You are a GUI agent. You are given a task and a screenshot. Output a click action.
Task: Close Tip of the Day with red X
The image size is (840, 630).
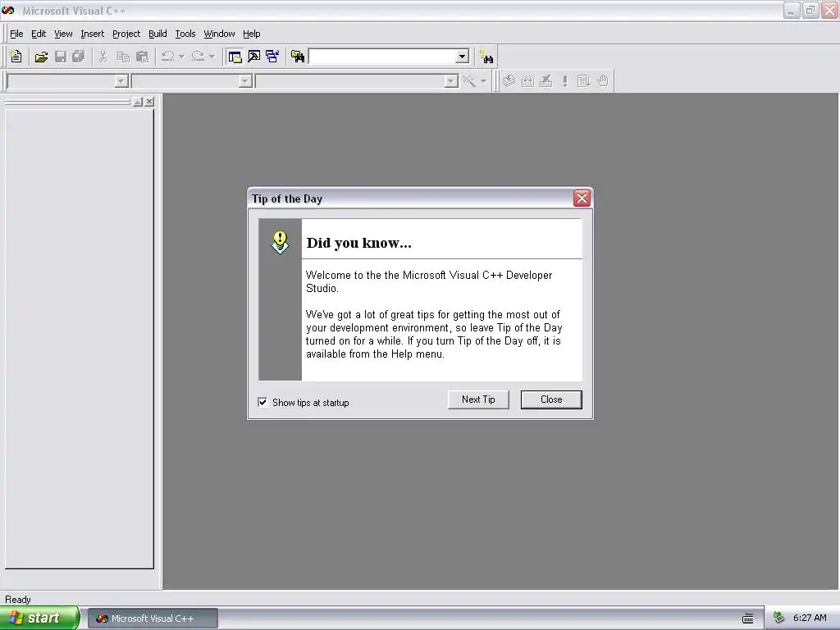click(x=582, y=199)
